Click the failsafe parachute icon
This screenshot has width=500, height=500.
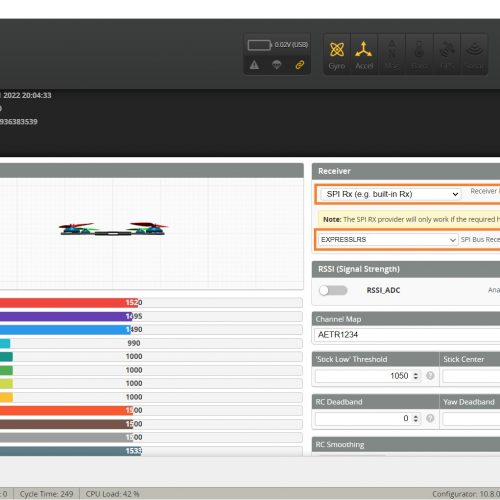point(277,64)
